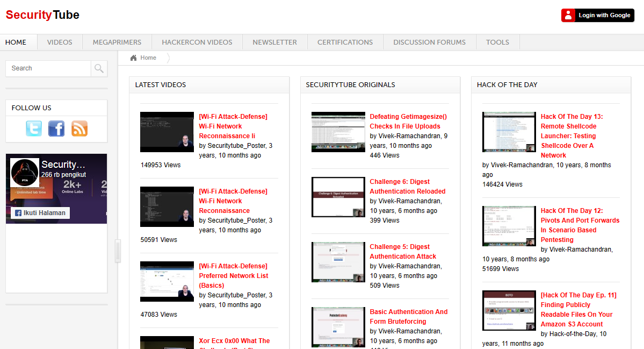Click Login with Google button
The image size is (644, 349).
pyautogui.click(x=597, y=15)
